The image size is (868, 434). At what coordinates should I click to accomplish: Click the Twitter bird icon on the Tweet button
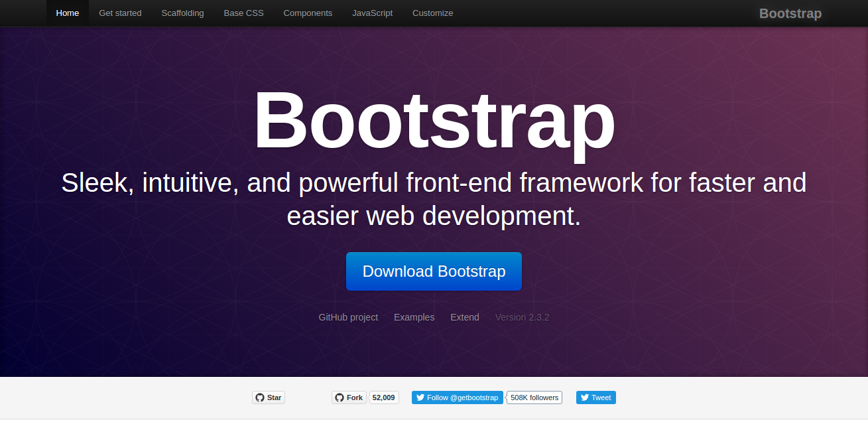584,397
